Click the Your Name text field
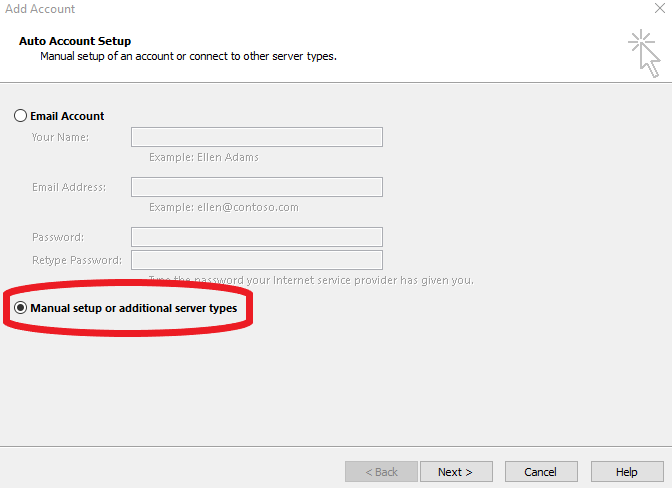This screenshot has height=488, width=672. click(256, 137)
